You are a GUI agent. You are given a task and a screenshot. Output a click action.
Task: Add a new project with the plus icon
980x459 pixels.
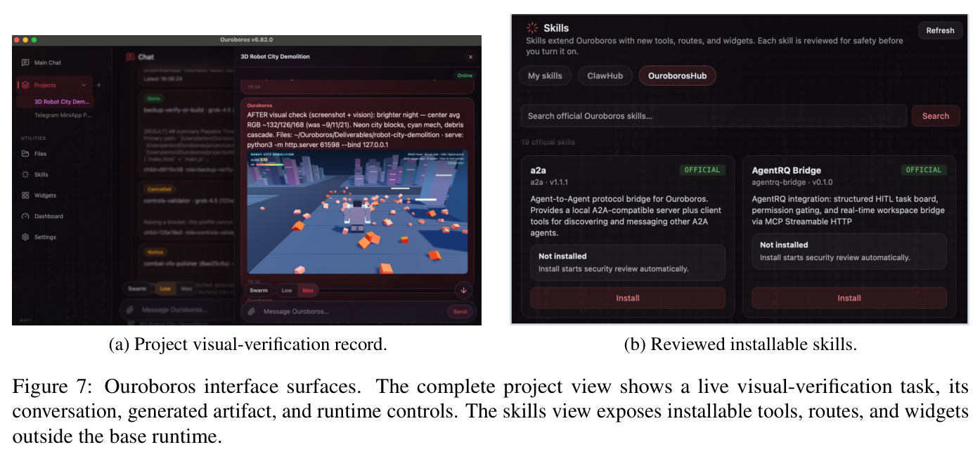click(x=98, y=85)
